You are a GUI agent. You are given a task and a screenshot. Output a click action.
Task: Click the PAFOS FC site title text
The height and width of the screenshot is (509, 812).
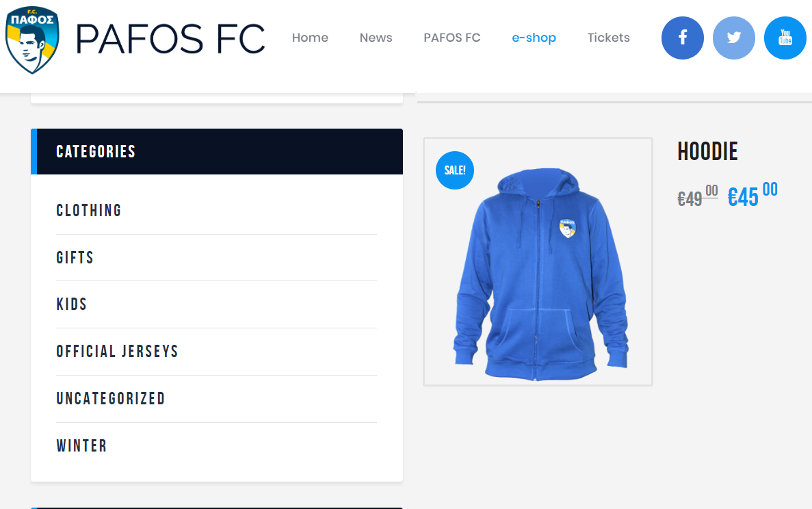coord(170,38)
